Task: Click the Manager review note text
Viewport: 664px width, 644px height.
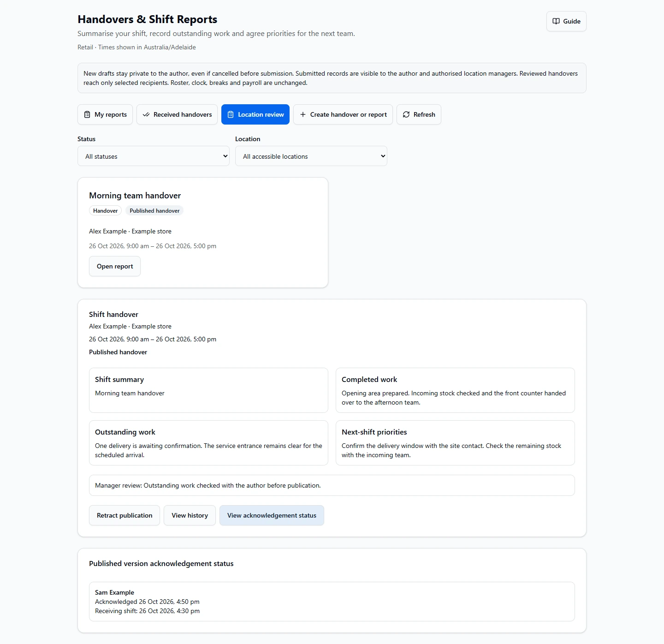Action: click(x=208, y=485)
